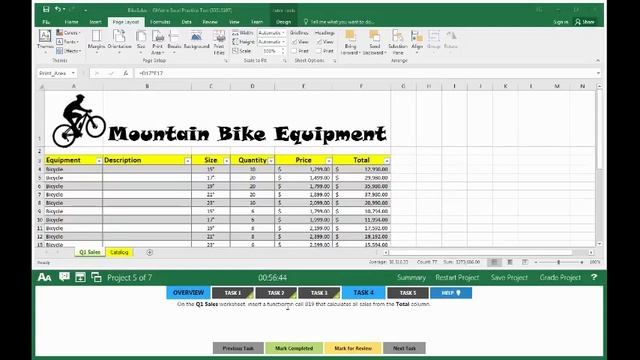Click the Save icon in the title bar

(x=46, y=9)
